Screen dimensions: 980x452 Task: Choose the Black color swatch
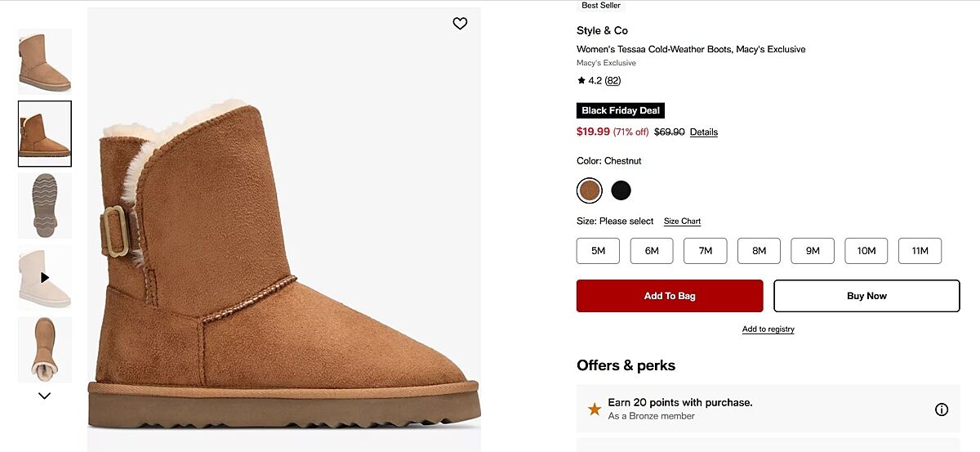[x=621, y=190]
